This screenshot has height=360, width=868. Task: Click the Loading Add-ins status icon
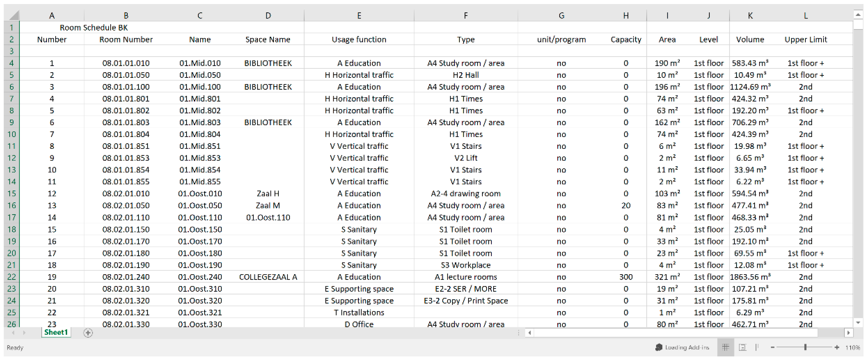tap(658, 347)
